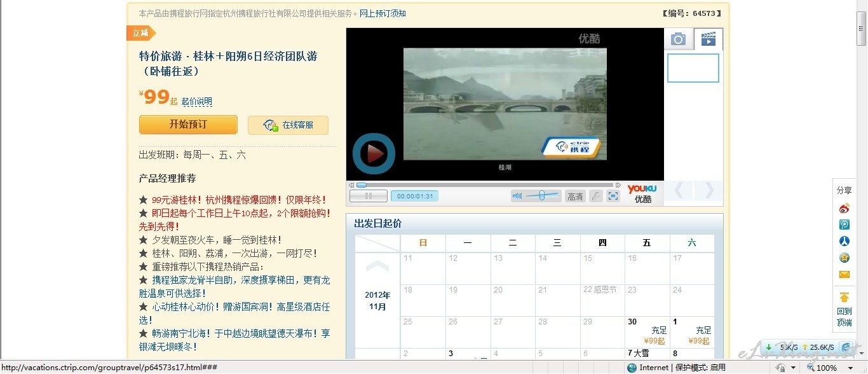Show previous month in calendar with up chevron
The image size is (868, 374).
coord(377,266)
